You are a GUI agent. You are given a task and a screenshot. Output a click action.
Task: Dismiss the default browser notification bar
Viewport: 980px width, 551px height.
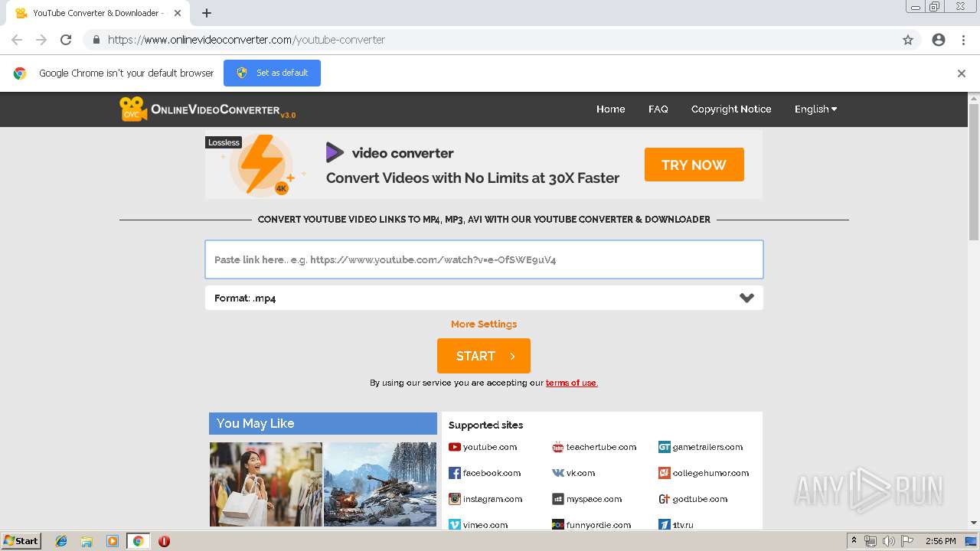tap(962, 73)
